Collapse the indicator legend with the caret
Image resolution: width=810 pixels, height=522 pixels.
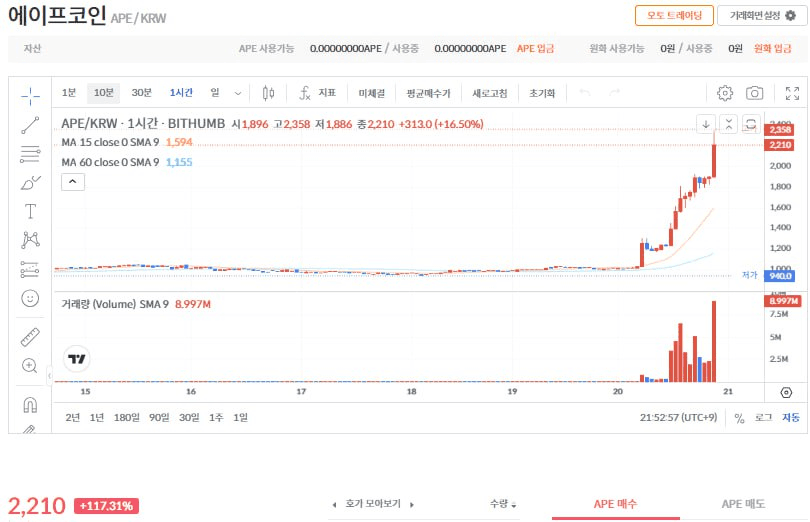click(x=73, y=181)
